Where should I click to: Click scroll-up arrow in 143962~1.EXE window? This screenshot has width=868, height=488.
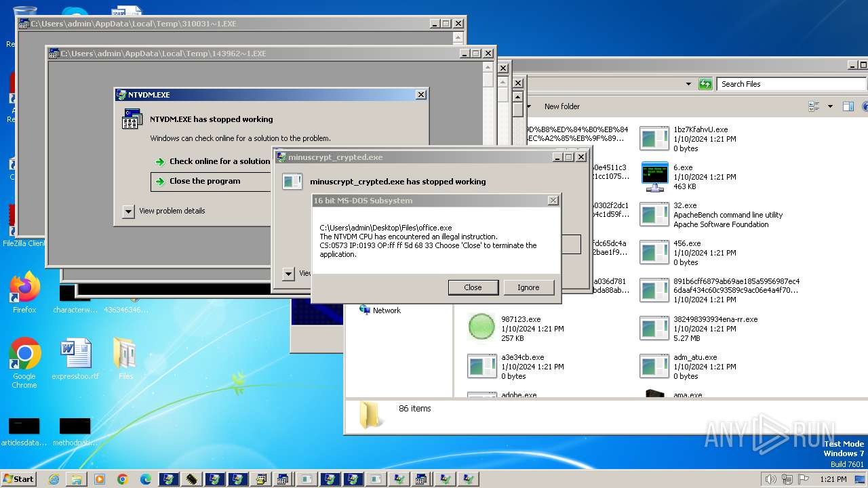point(488,66)
